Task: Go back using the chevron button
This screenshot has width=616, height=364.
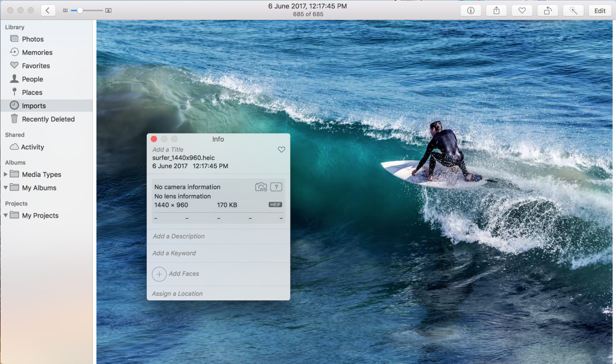Action: pos(48,10)
